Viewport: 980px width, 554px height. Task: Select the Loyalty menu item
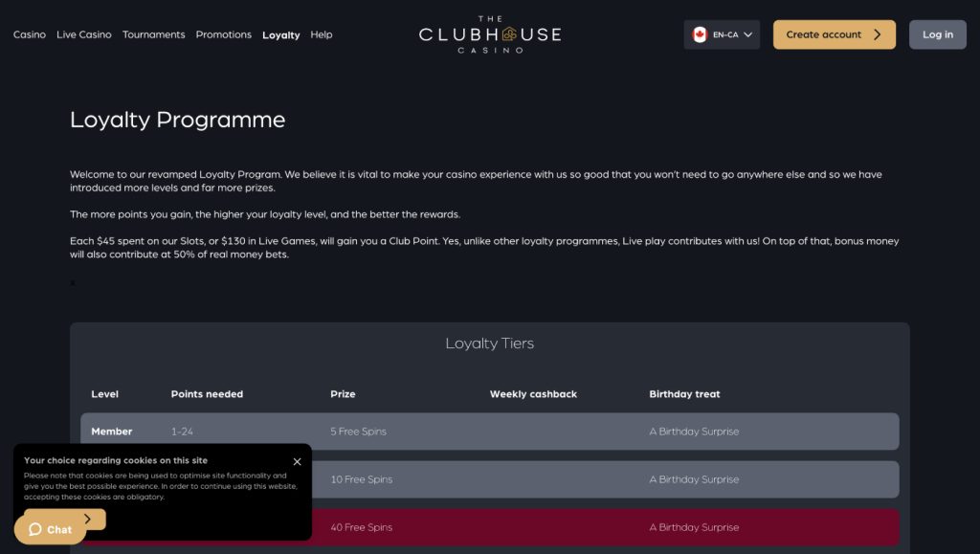pyautogui.click(x=280, y=35)
